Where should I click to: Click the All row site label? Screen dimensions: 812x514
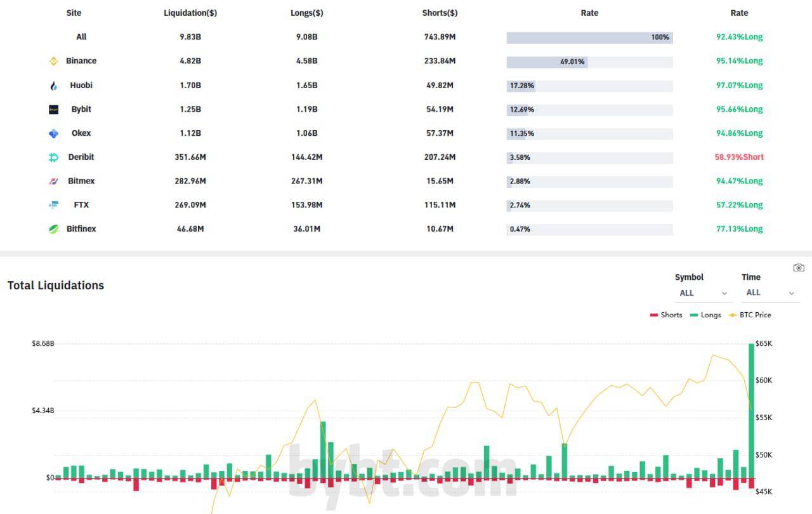[x=81, y=37]
